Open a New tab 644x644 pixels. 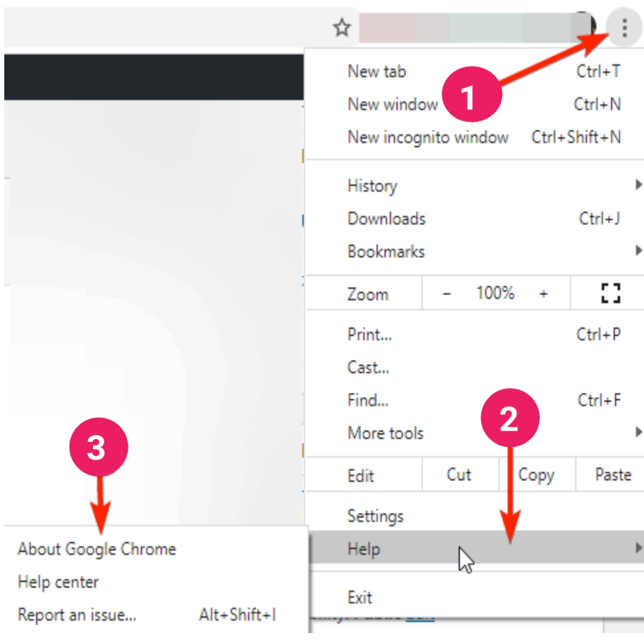377,71
